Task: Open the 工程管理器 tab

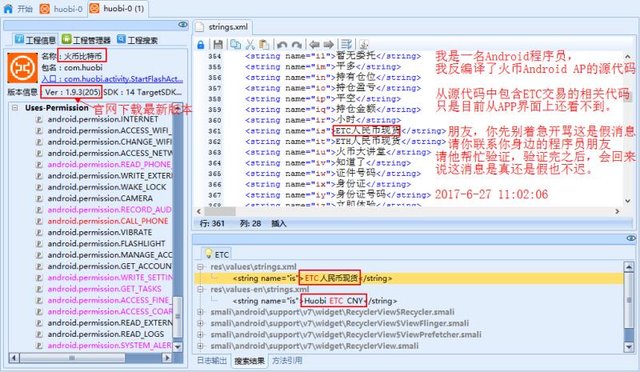Action: click(x=86, y=40)
